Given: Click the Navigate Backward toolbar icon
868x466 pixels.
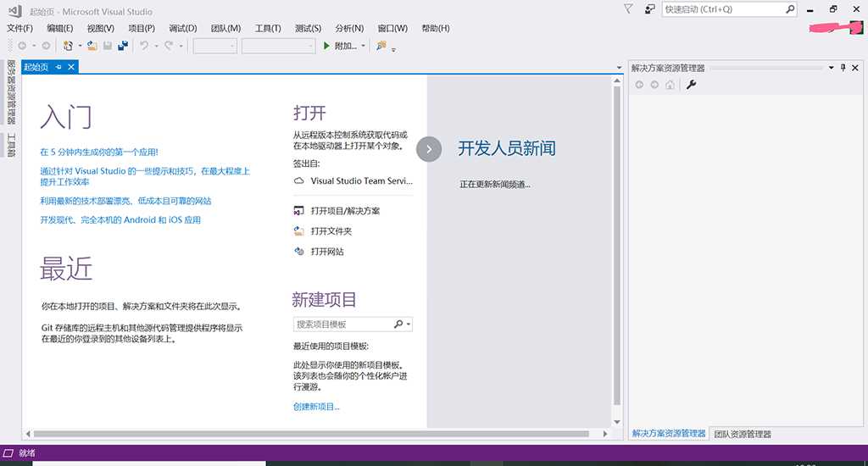Looking at the screenshot, I should pos(22,46).
